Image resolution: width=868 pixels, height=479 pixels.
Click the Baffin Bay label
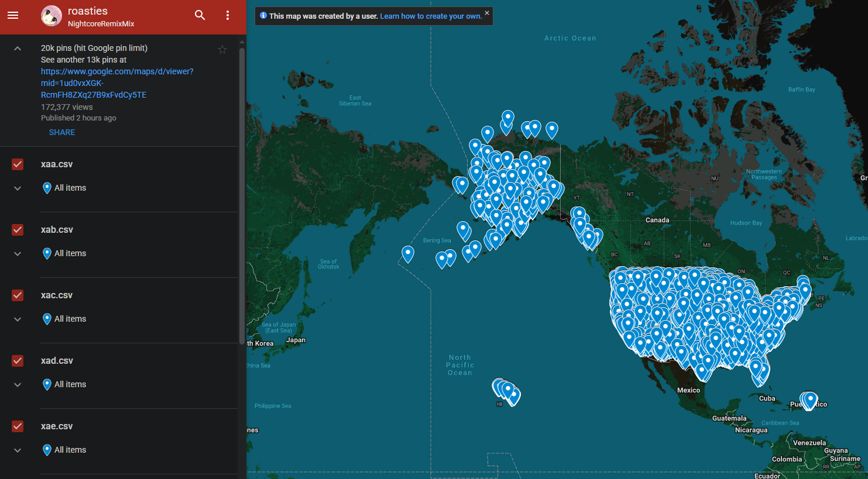[801, 89]
